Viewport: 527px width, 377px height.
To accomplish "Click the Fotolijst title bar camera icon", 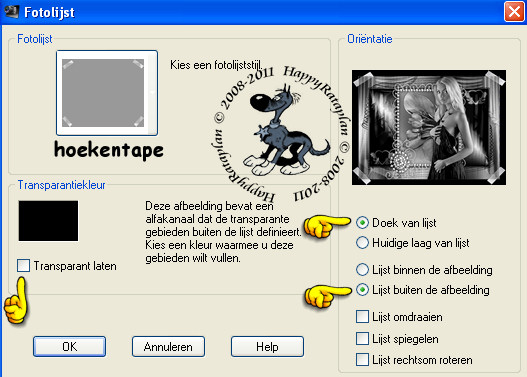I will (x=12, y=12).
